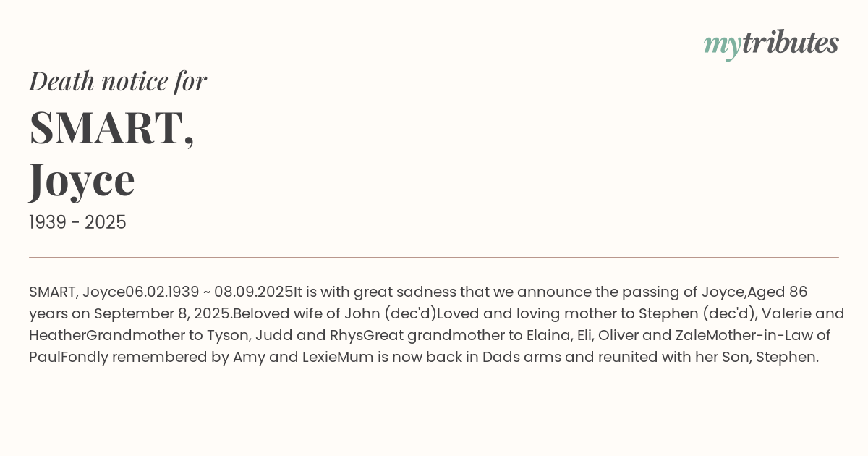Click the name Amy in the notice
This screenshot has width=868, height=456.
point(248,358)
